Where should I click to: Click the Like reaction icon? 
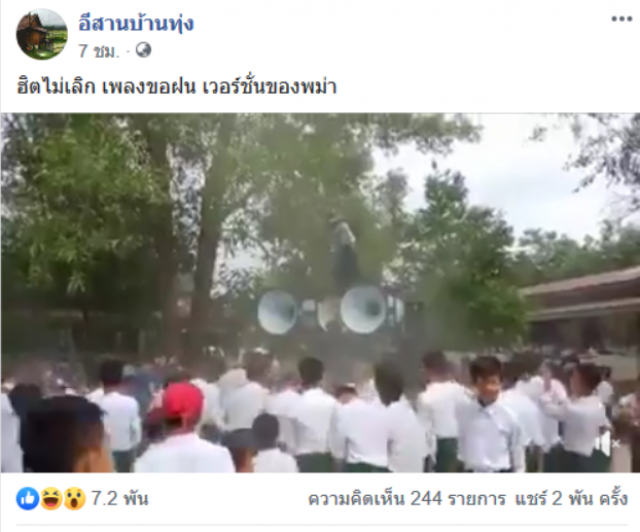pos(27,499)
